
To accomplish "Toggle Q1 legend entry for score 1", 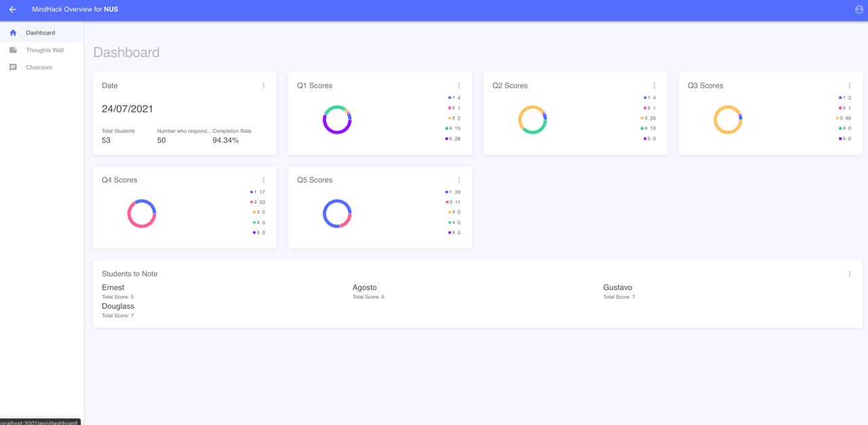I will 454,98.
